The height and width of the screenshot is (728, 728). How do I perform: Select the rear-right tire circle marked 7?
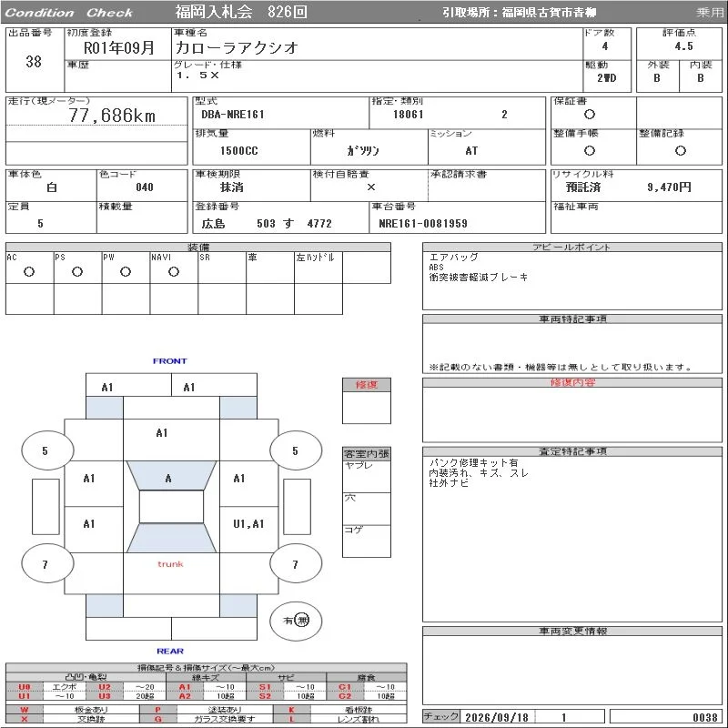pos(296,563)
